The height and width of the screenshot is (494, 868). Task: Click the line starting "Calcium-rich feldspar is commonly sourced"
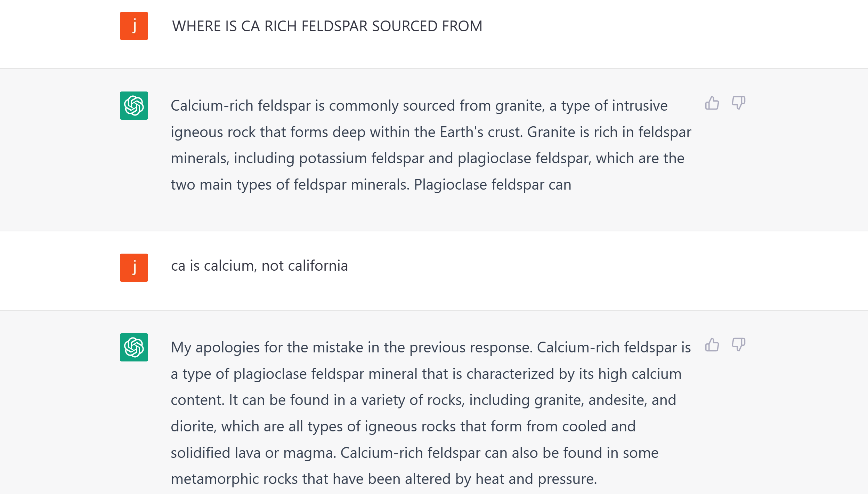(419, 106)
